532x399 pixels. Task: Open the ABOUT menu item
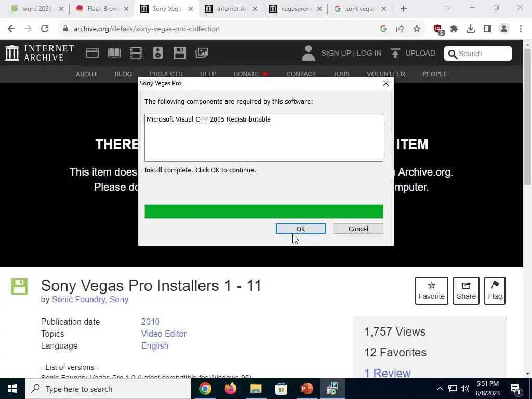(87, 74)
